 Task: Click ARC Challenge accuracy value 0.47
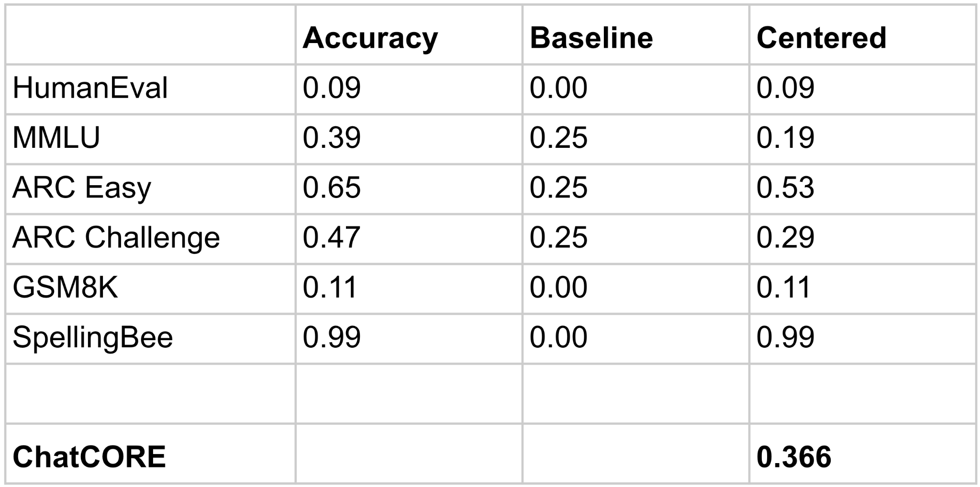point(332,238)
